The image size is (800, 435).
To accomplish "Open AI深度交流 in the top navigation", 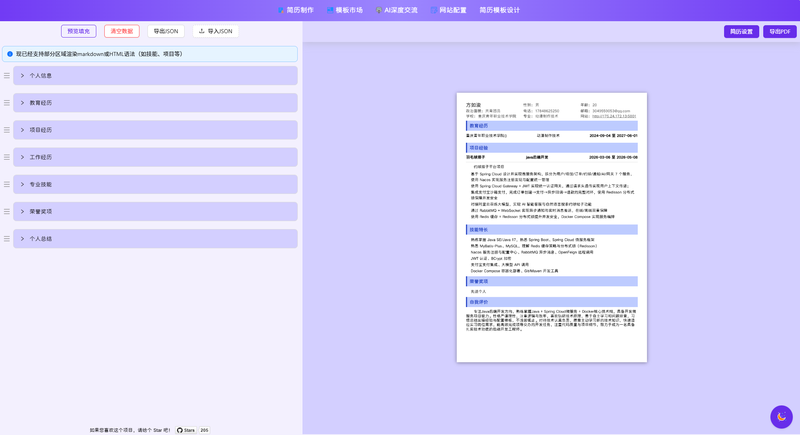I will coord(397,10).
